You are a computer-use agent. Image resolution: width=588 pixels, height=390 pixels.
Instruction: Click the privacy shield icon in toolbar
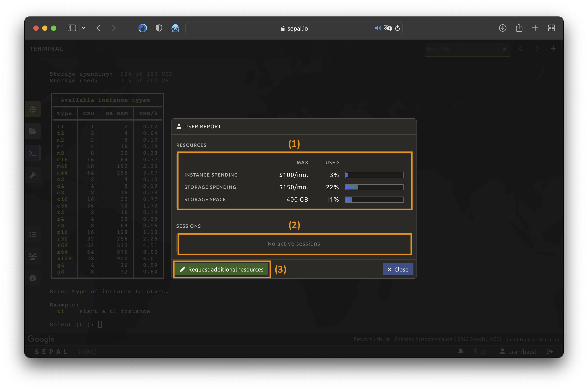coord(159,28)
